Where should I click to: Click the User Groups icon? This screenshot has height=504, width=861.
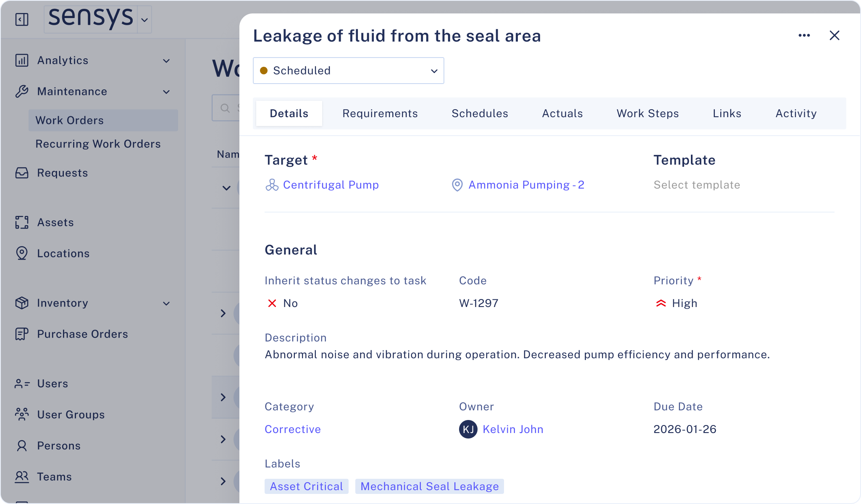pyautogui.click(x=22, y=415)
